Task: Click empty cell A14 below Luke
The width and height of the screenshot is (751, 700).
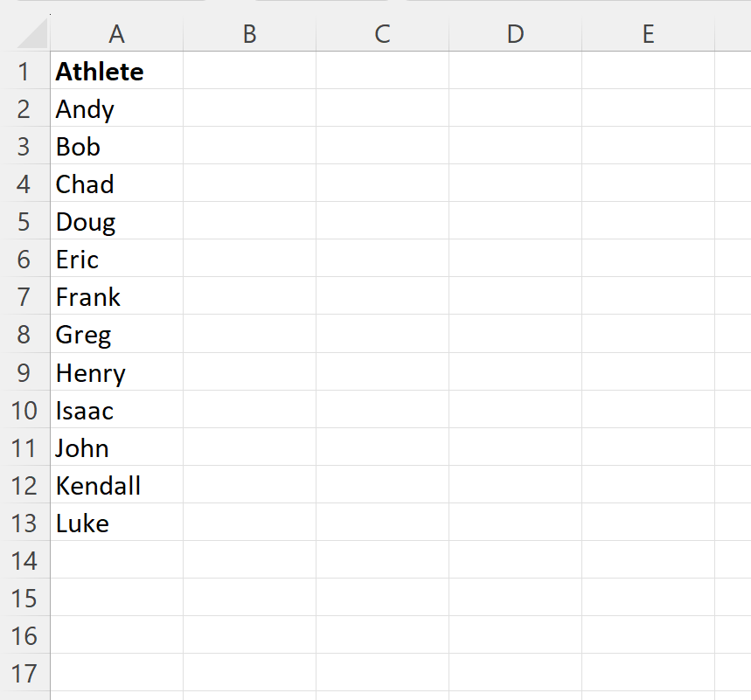Action: [x=116, y=560]
